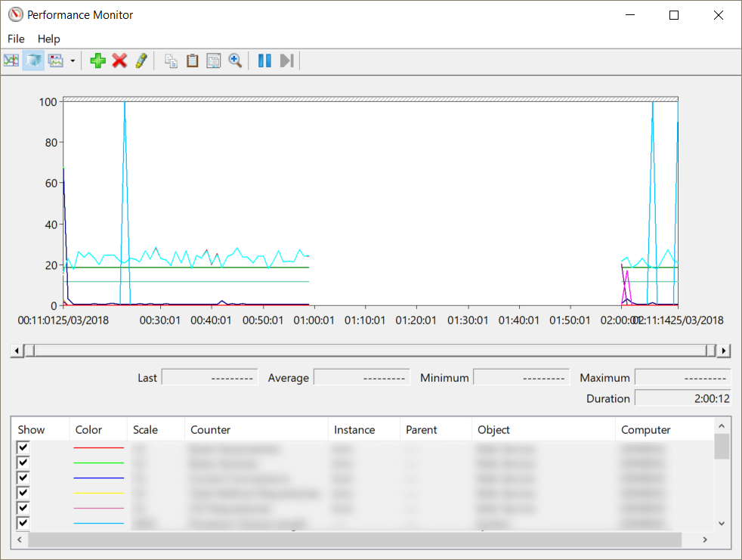The height and width of the screenshot is (560, 742).
Task: Uncheck the red counter's Show checkbox
Action: pos(23,448)
